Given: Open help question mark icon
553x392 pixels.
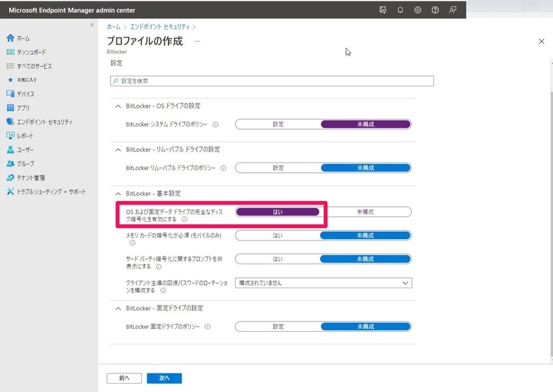Looking at the screenshot, I should (435, 10).
